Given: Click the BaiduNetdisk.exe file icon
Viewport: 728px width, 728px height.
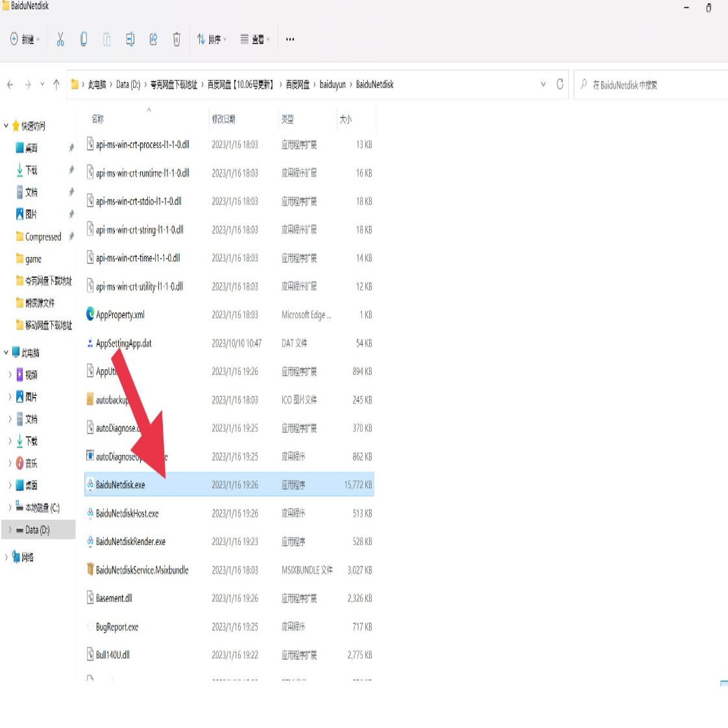Looking at the screenshot, I should (x=90, y=484).
